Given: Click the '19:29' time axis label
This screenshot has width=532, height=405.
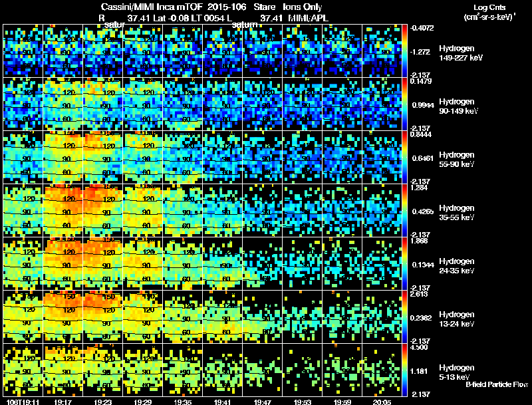Looking at the screenshot, I should coord(142,402).
